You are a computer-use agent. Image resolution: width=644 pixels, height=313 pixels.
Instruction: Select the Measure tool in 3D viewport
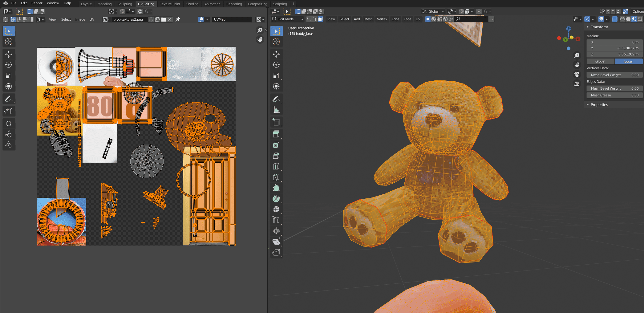click(x=276, y=110)
